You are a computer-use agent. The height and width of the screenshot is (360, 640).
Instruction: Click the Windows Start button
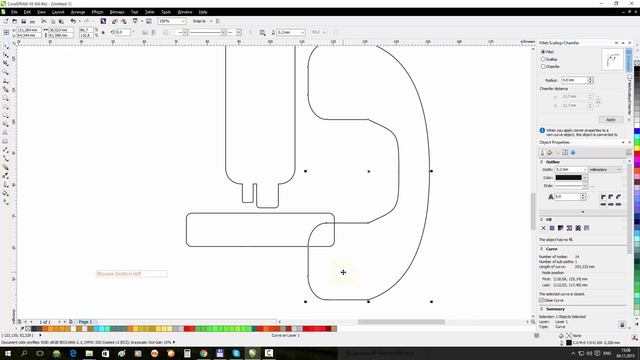click(8, 353)
